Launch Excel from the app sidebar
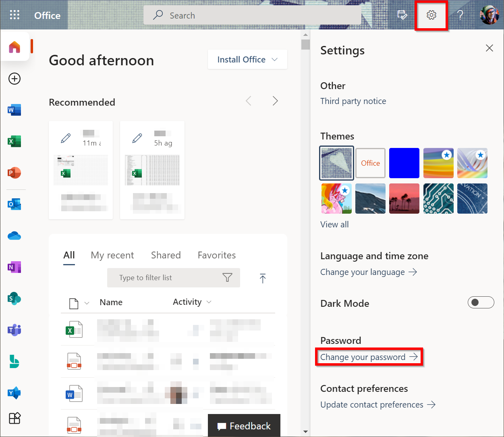 (14, 142)
